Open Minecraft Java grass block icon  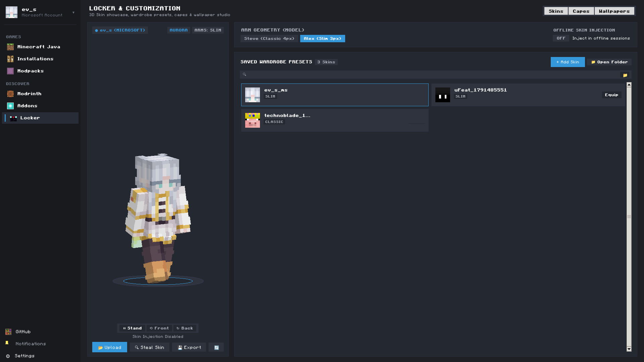[10, 47]
